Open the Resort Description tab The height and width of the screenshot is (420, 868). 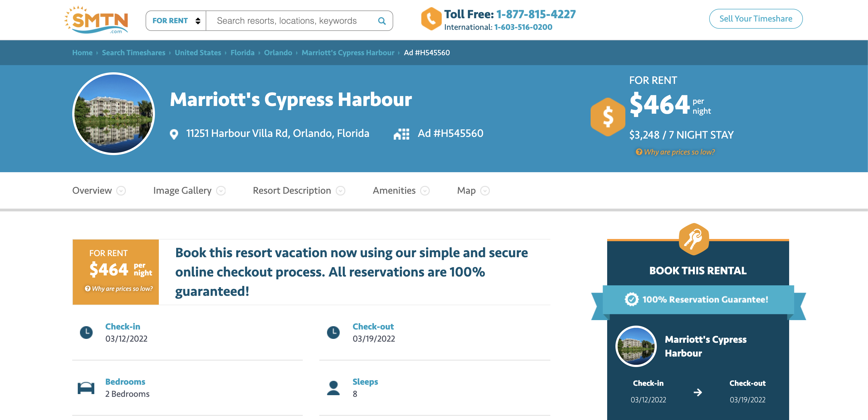[x=292, y=191]
